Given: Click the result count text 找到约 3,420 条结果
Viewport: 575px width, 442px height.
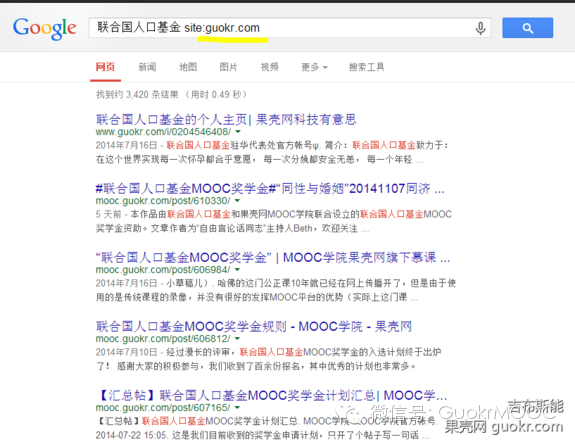Looking at the screenshot, I should pos(137,95).
